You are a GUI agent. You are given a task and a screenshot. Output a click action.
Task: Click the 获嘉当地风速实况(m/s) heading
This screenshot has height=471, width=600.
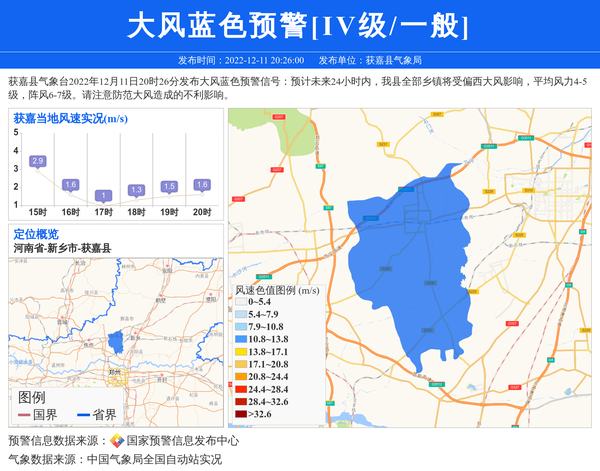pyautogui.click(x=71, y=119)
